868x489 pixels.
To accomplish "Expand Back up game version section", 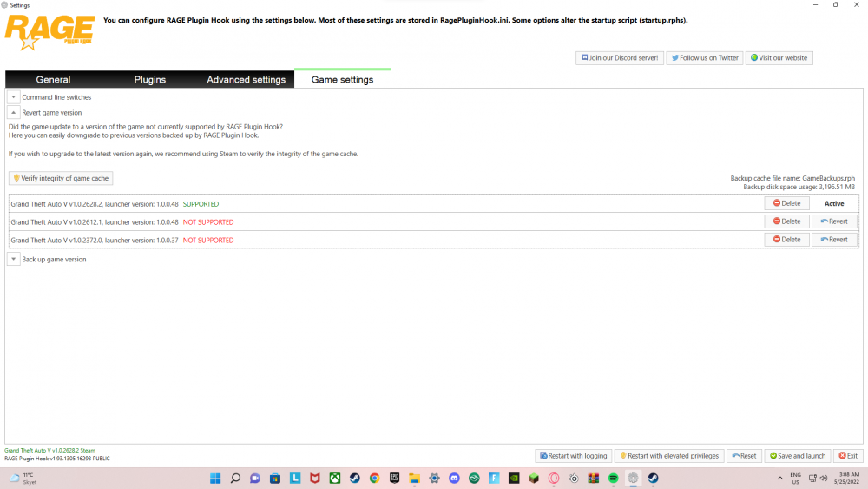I will [x=13, y=259].
